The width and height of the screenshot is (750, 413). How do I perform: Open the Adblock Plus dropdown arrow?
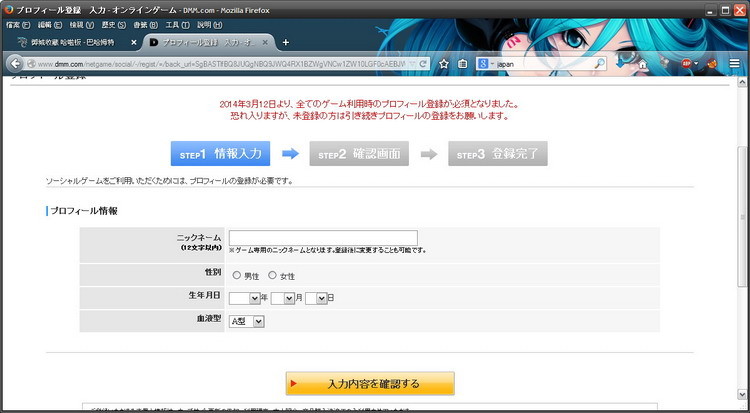696,64
